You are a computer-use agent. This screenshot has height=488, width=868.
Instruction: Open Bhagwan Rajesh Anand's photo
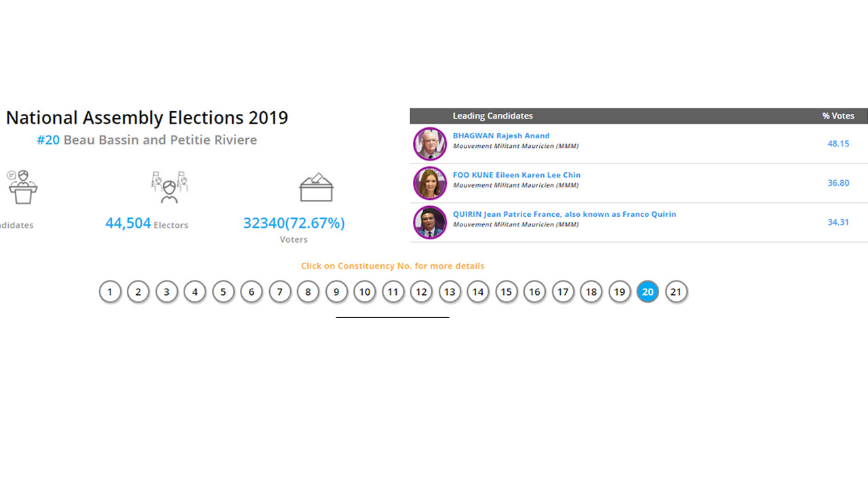430,144
